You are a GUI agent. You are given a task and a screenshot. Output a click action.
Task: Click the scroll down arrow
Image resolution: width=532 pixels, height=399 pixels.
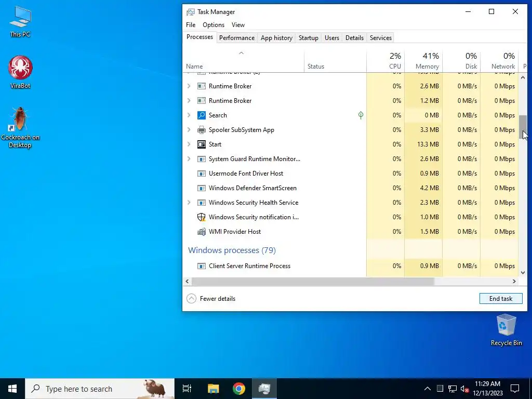[523, 273]
